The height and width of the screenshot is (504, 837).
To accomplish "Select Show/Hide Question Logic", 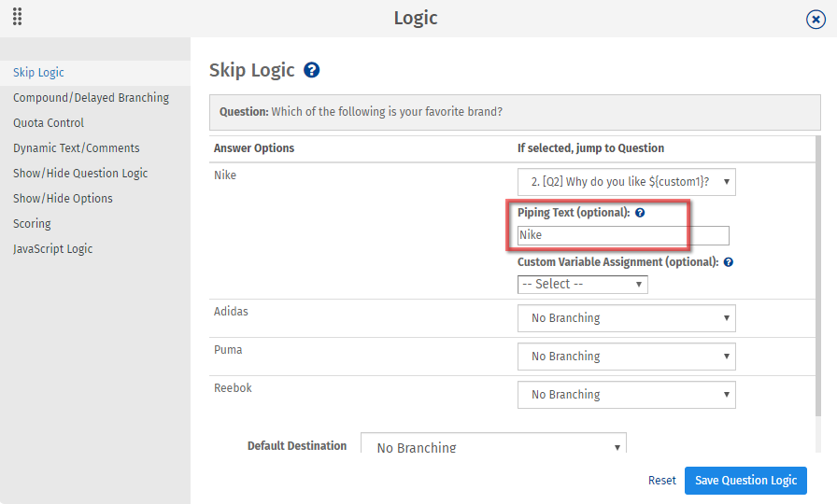I will [x=80, y=174].
